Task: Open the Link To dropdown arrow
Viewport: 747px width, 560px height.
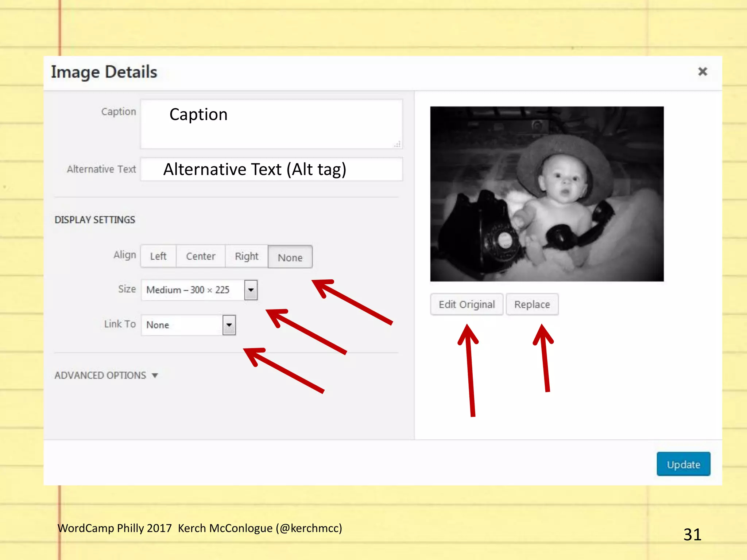Action: pos(229,325)
